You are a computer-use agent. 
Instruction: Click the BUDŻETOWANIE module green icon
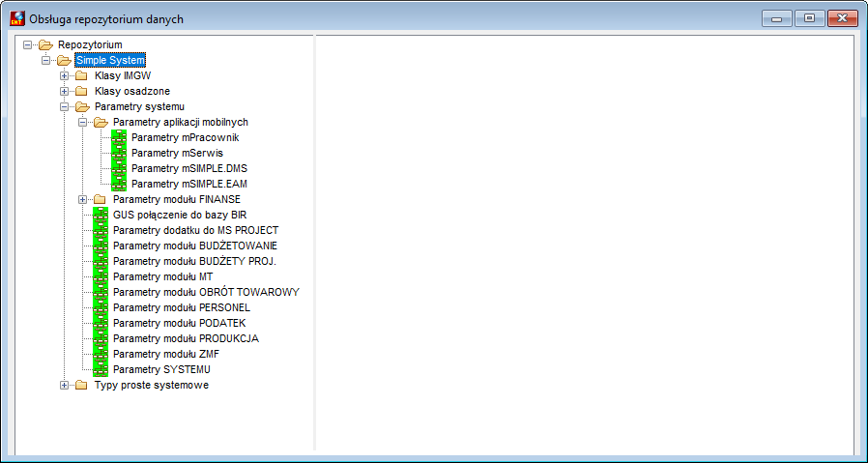pyautogui.click(x=101, y=246)
